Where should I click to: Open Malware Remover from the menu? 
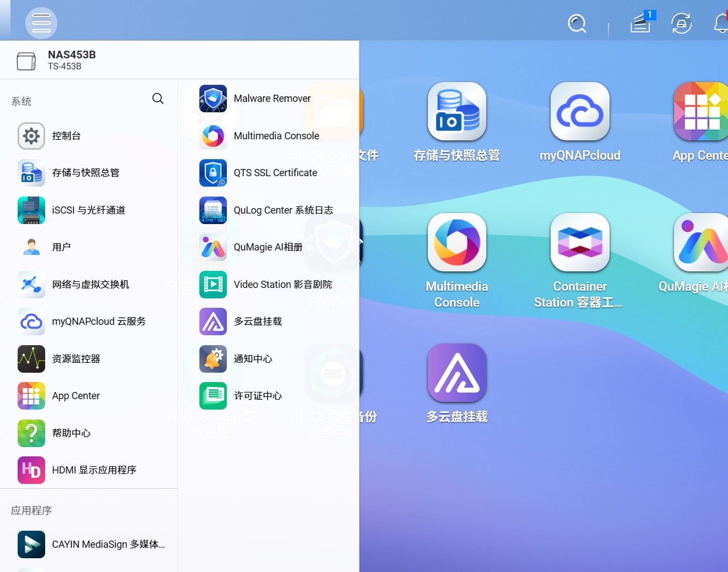point(268,99)
